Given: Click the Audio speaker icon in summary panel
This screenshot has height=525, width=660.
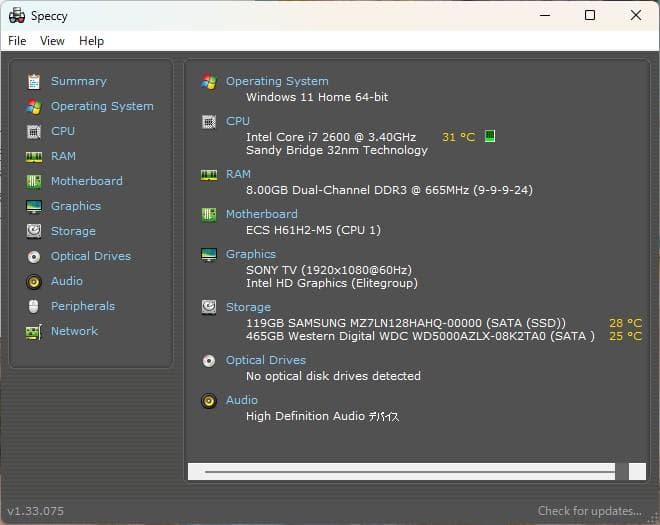Looking at the screenshot, I should (x=209, y=401).
